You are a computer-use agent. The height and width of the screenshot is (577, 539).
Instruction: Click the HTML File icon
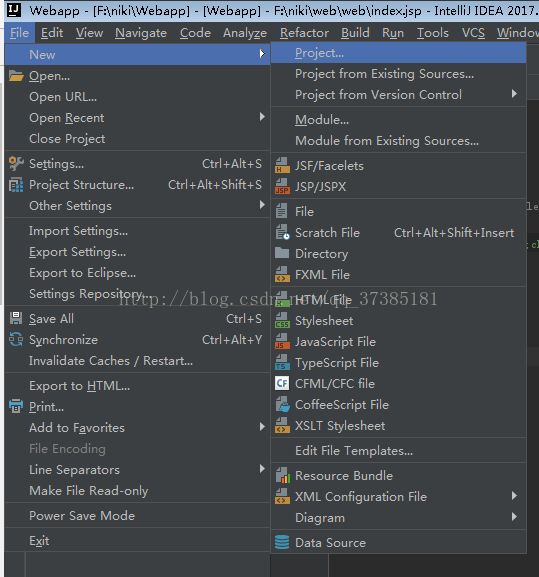[x=282, y=300]
